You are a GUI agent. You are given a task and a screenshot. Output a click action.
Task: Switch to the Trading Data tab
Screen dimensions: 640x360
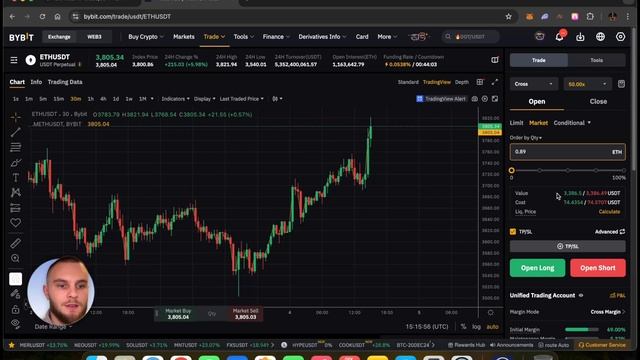point(65,82)
